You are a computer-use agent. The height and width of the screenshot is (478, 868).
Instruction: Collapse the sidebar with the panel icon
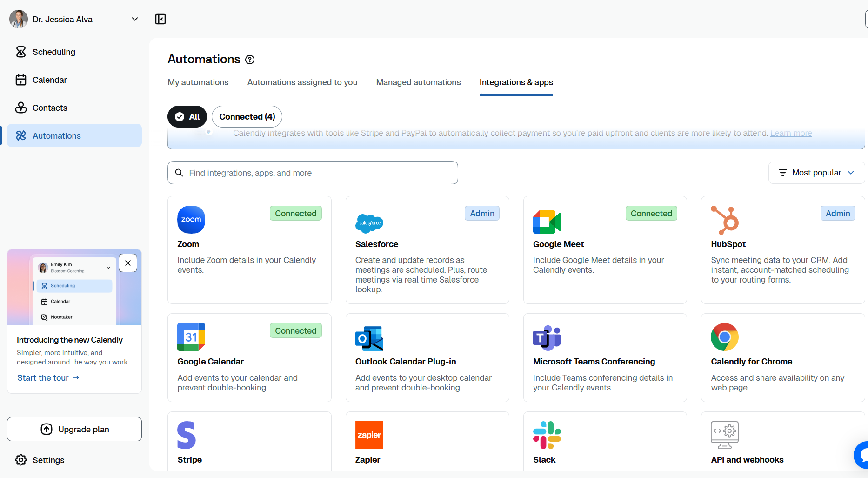160,19
